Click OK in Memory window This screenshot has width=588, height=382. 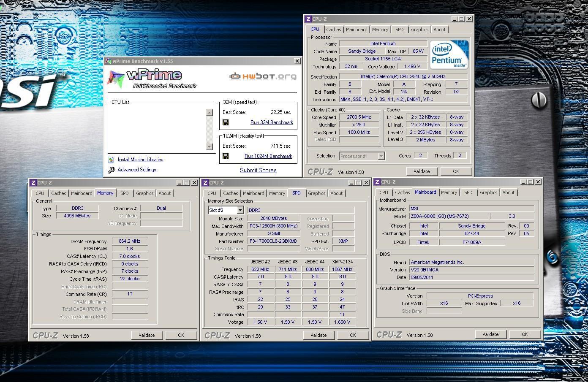click(181, 335)
